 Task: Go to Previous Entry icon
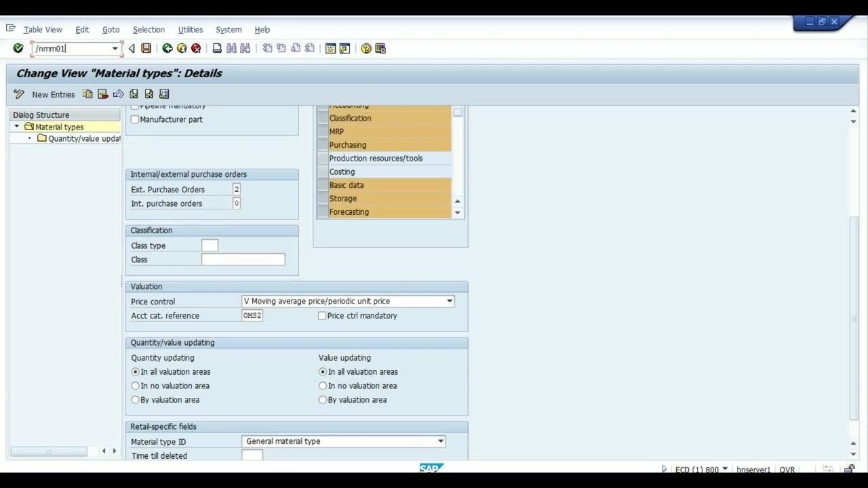[x=134, y=94]
